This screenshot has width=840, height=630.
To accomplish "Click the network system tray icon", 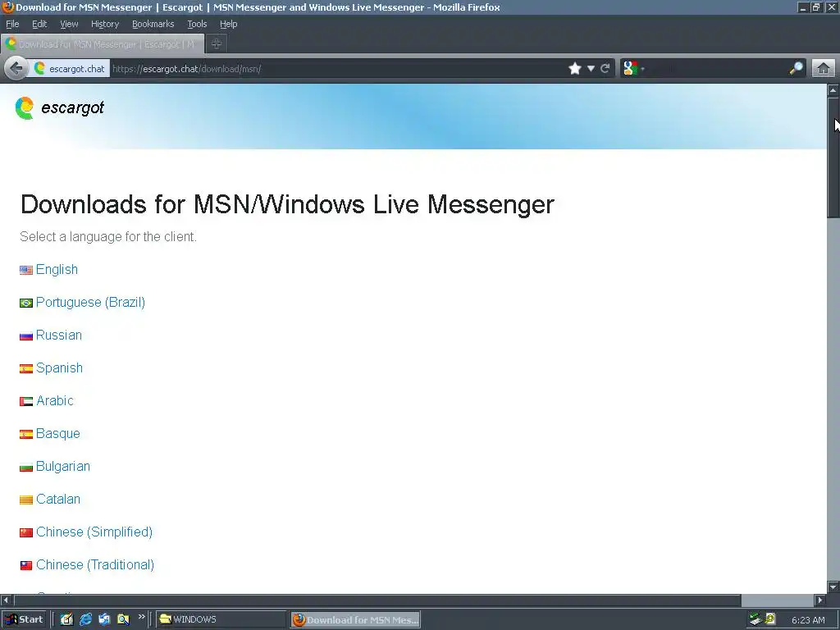I will coord(756,619).
